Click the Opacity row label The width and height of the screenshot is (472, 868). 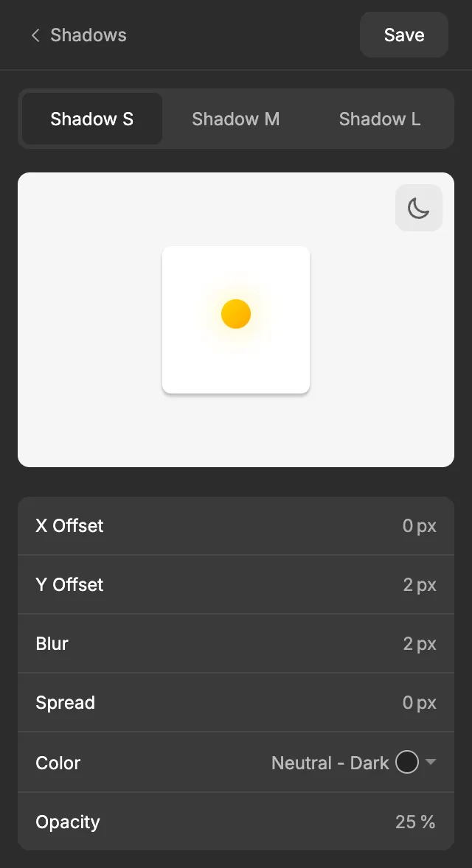click(x=68, y=822)
